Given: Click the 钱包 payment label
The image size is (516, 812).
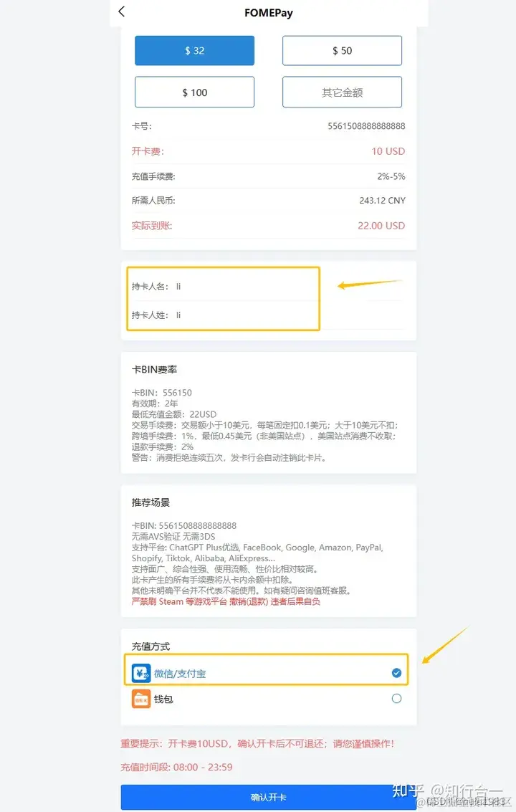Looking at the screenshot, I should [163, 699].
